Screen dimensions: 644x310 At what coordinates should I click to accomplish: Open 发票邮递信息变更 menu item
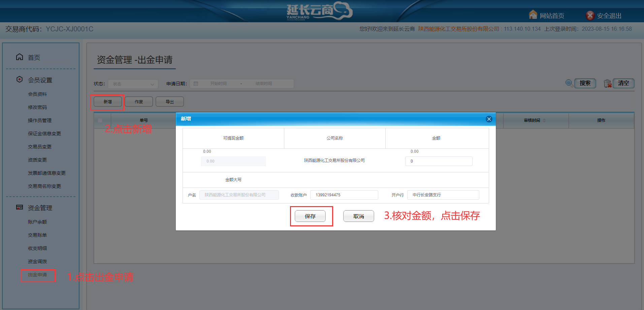coord(47,173)
